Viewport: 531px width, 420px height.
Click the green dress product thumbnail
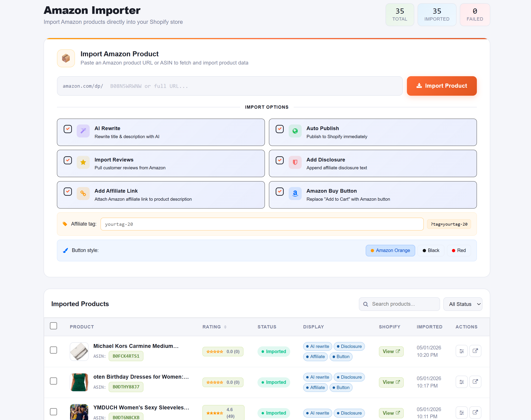coord(79,382)
